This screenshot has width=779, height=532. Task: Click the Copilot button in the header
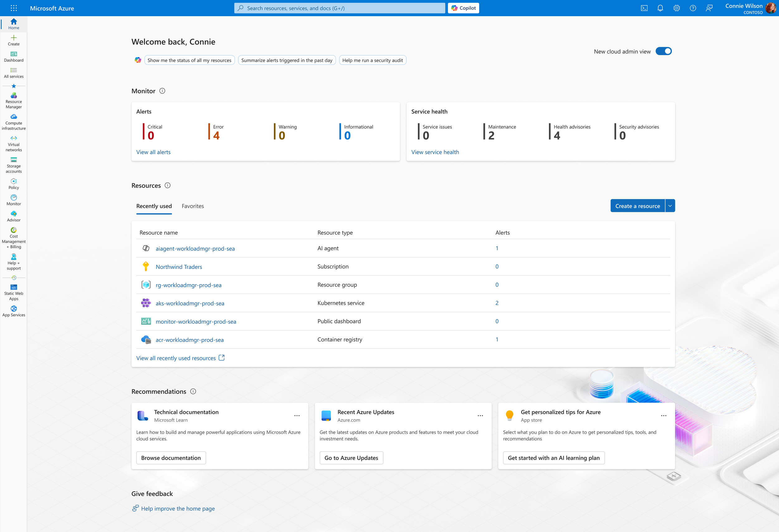tap(463, 8)
